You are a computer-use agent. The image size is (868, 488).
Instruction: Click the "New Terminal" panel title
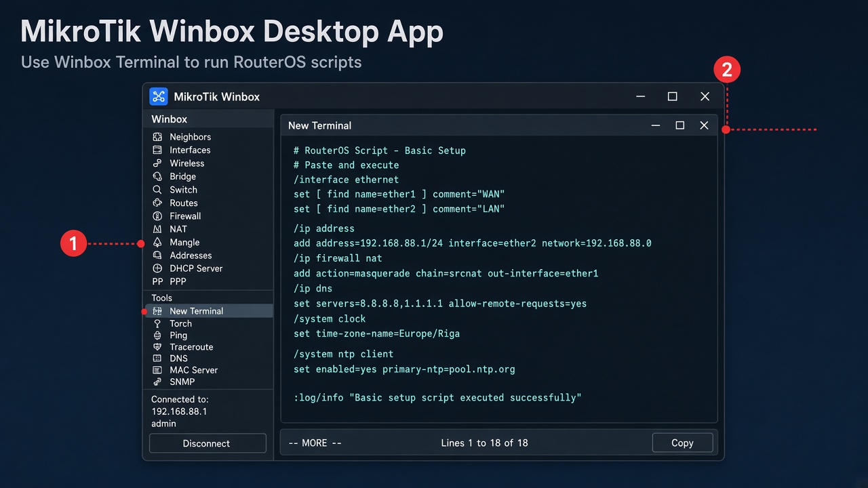click(x=319, y=125)
